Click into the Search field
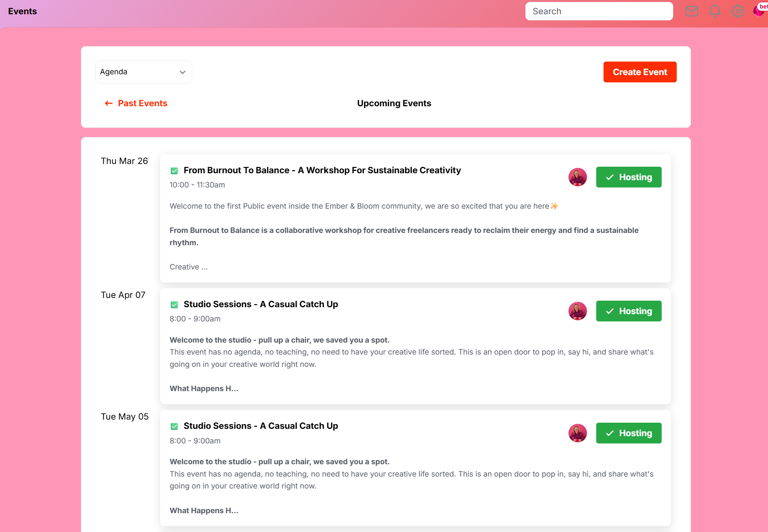This screenshot has height=532, width=768. tap(599, 11)
